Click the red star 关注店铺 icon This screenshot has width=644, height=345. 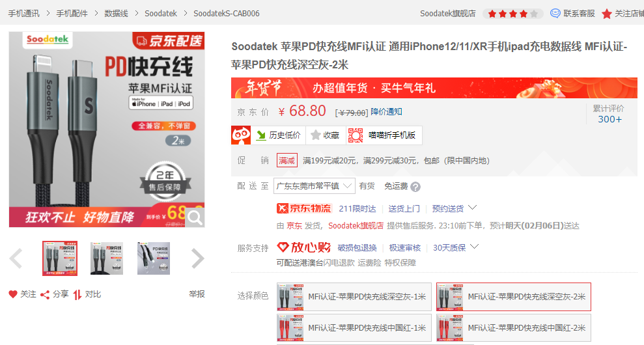pyautogui.click(x=607, y=14)
